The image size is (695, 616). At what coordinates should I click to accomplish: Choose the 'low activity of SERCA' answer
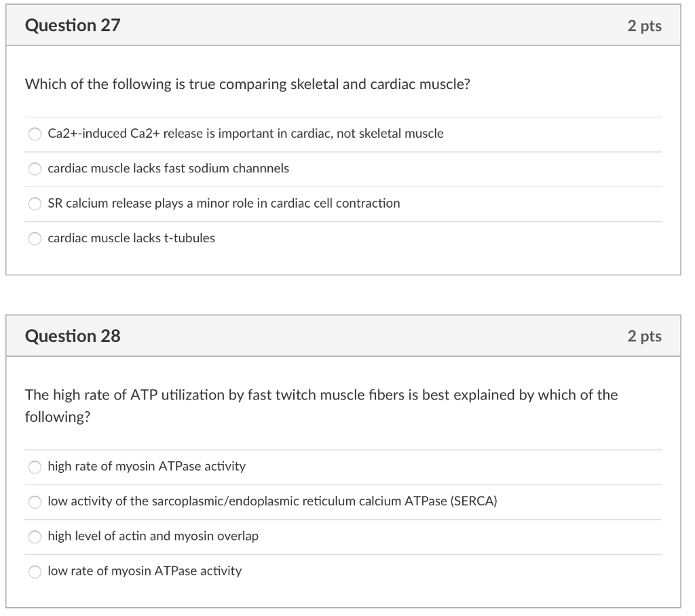point(35,502)
